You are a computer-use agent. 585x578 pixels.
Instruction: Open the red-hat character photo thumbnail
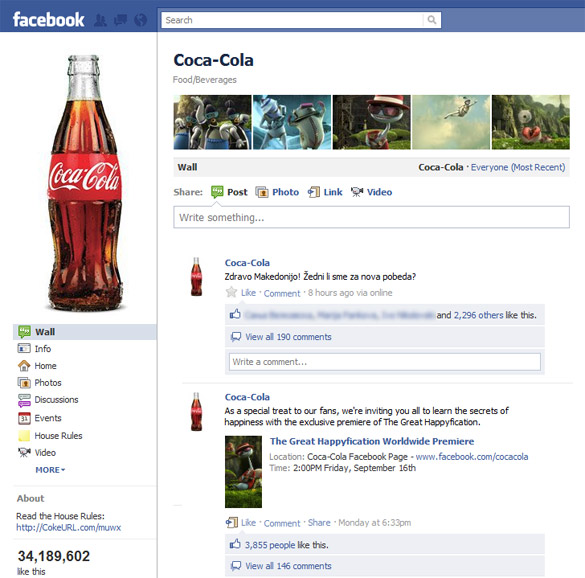[x=372, y=122]
